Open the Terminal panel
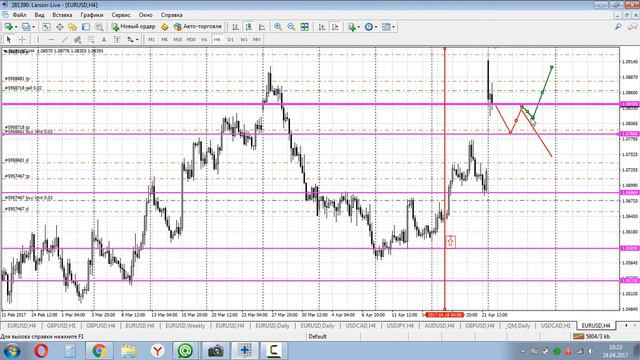 [x=86, y=27]
